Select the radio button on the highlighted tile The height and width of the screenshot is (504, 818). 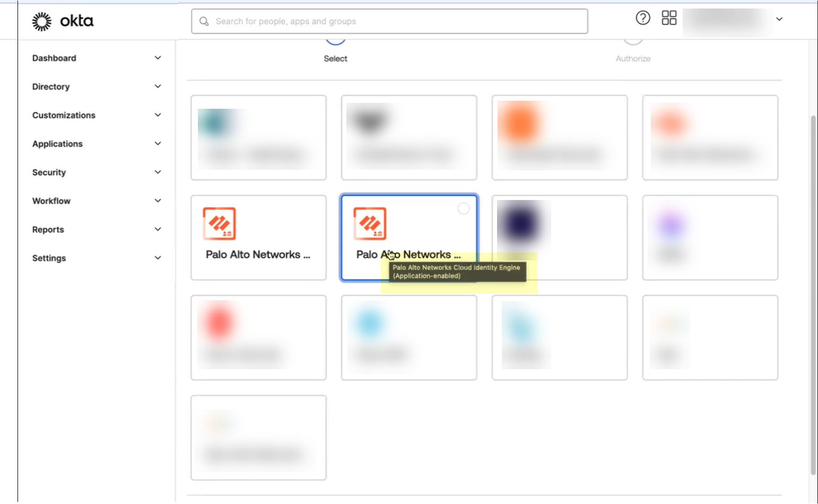point(464,209)
